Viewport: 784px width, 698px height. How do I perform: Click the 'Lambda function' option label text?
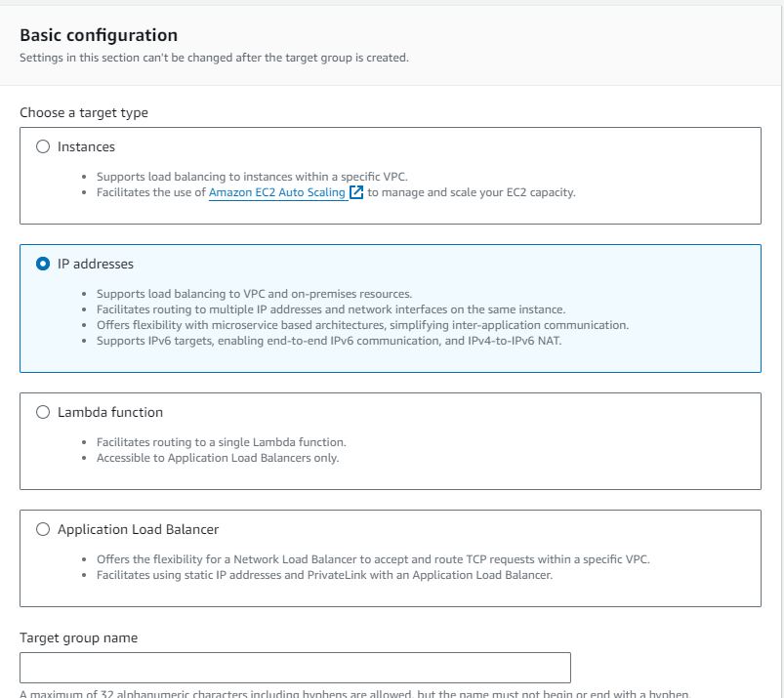[110, 412]
